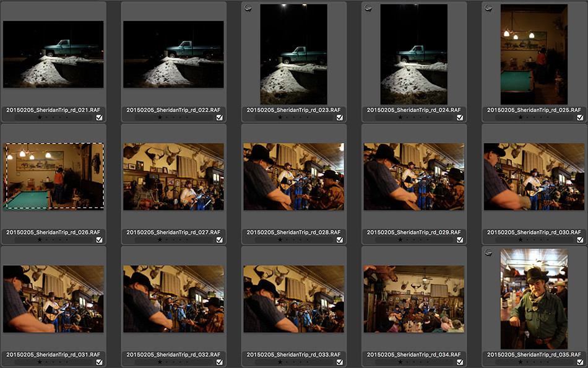Untag SheridanTrip_rd_029.RAF via its checkbox
Image resolution: width=588 pixels, height=368 pixels.
point(460,240)
